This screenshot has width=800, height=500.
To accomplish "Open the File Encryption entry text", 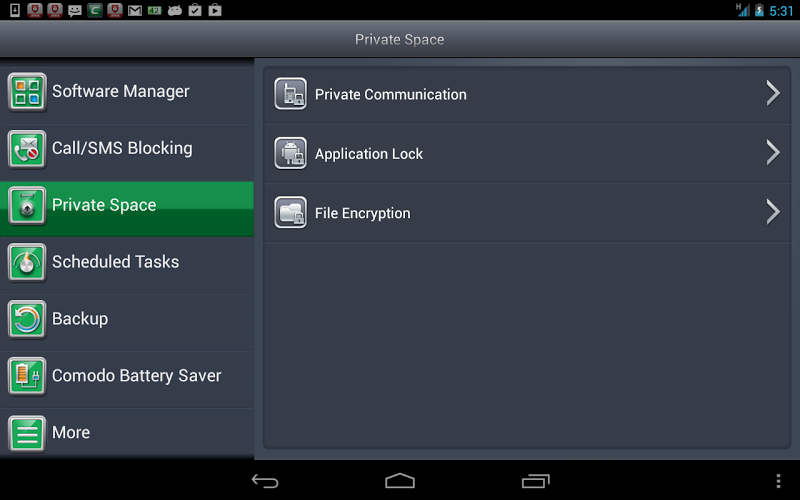I will tap(362, 213).
